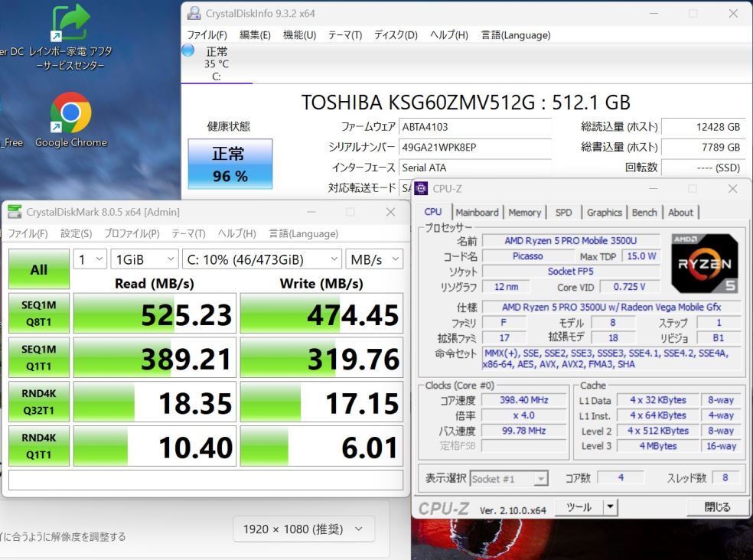Switch to the CPU tab in CPU-Z

coord(432,212)
